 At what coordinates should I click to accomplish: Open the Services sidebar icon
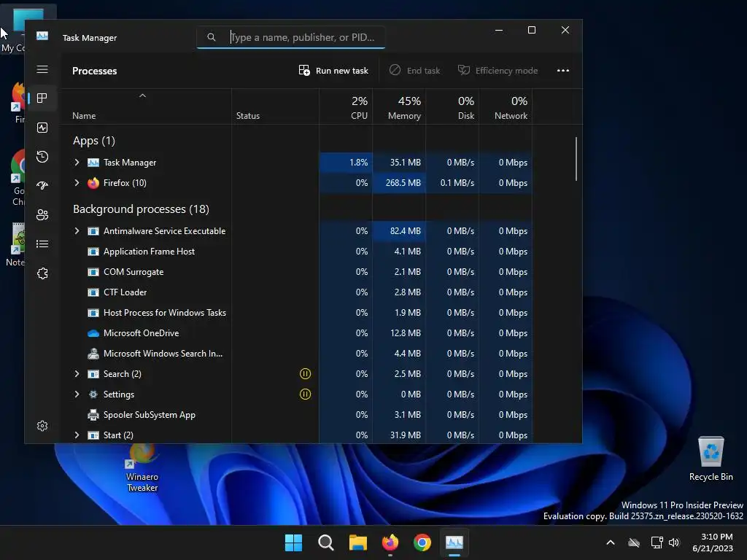click(x=42, y=273)
